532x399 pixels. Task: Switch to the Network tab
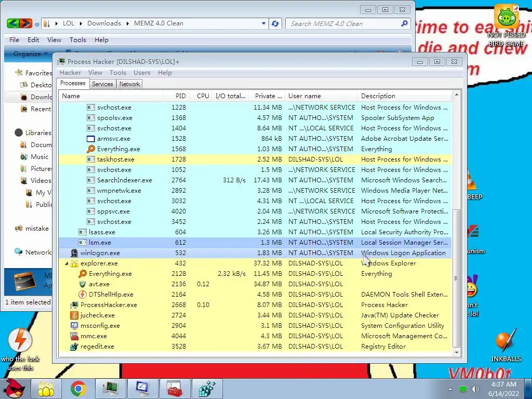(129, 84)
